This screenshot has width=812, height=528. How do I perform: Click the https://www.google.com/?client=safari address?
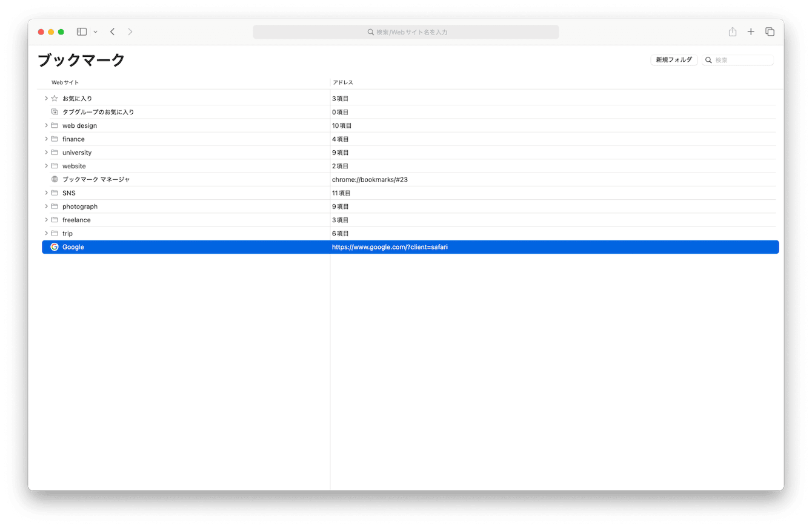coord(390,247)
